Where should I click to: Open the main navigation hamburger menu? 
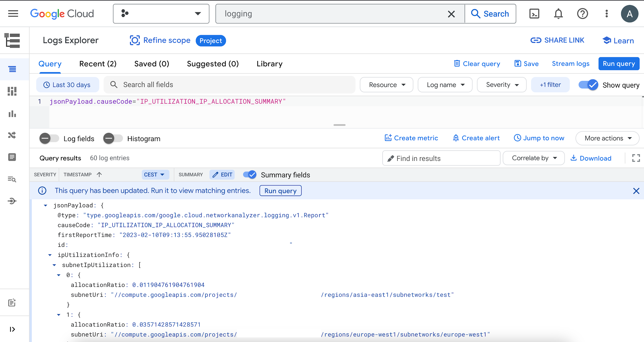[x=13, y=13]
